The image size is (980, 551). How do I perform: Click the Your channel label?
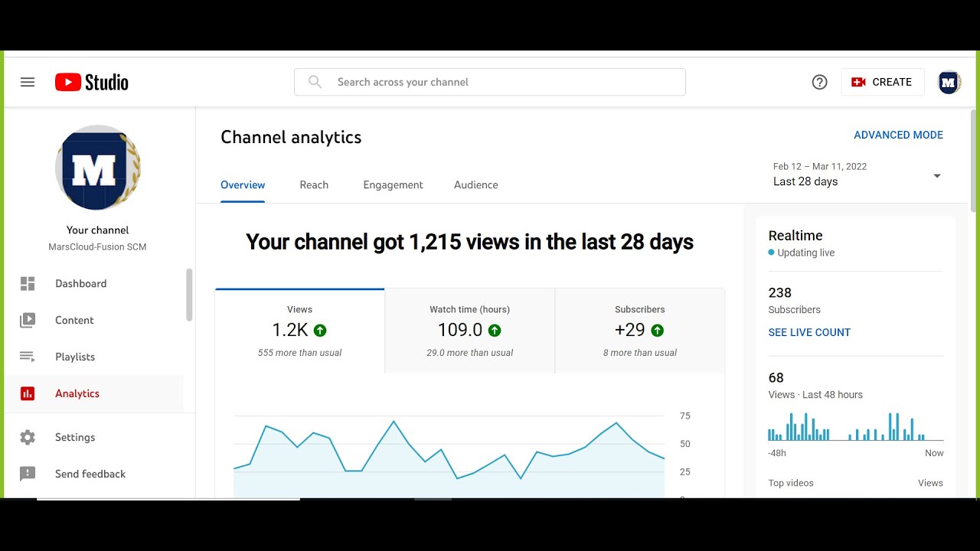click(x=97, y=230)
